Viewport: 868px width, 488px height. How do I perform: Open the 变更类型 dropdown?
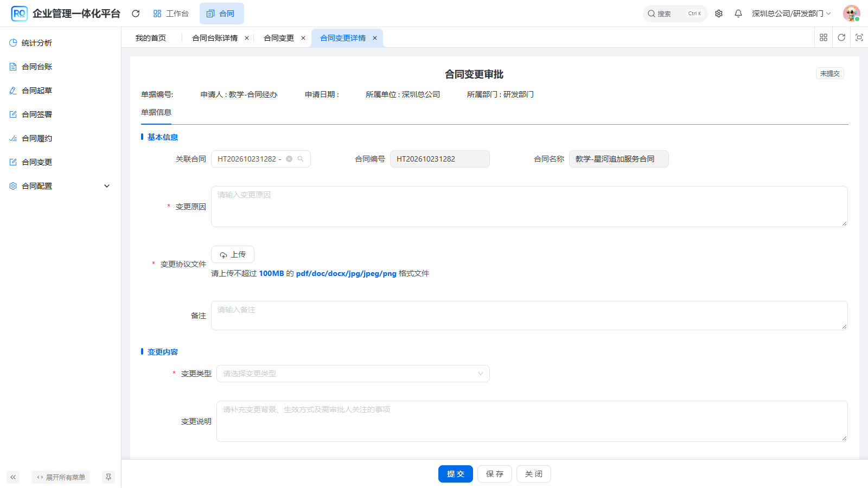pyautogui.click(x=353, y=374)
